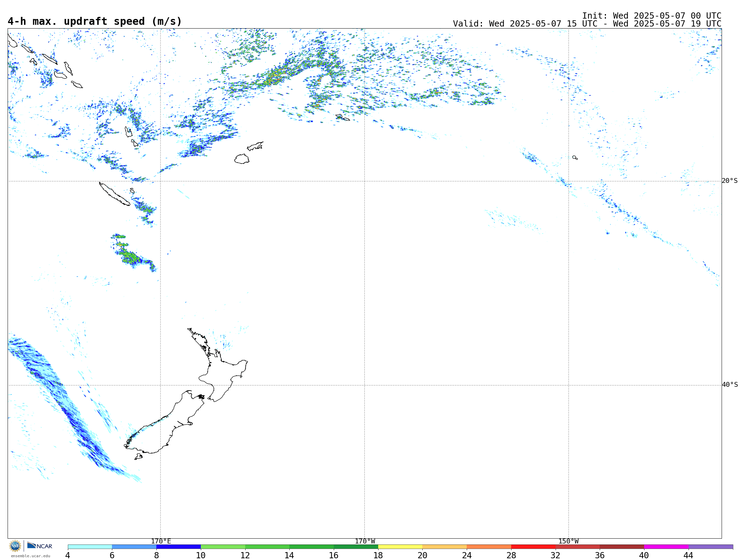Open the ensemble.ucar.edu link text
Screen dimensions: 744x560
[x=31, y=556]
